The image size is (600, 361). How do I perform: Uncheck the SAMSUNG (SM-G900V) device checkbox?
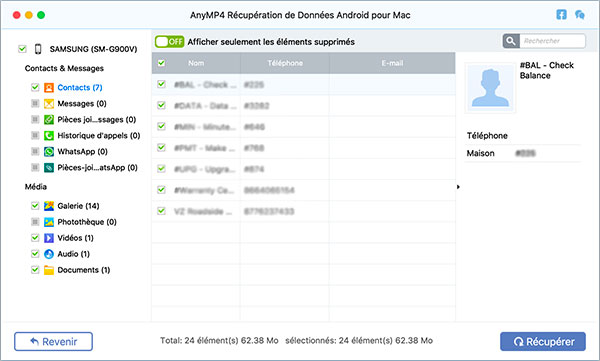(22, 49)
